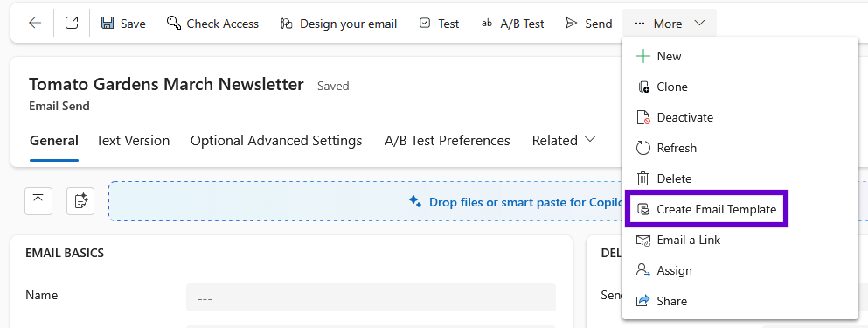The image size is (868, 328).
Task: Click Check Access in the toolbar
Action: click(212, 24)
